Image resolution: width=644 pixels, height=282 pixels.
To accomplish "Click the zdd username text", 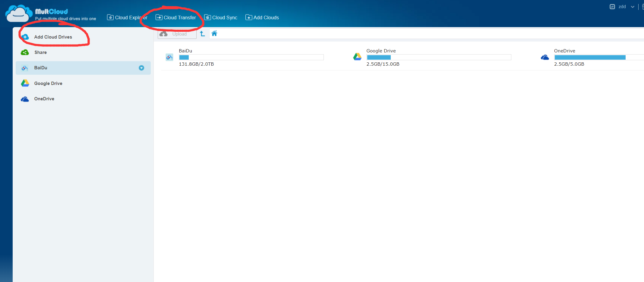I will point(622,7).
